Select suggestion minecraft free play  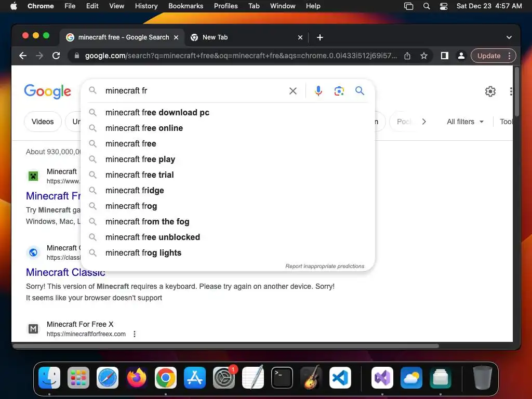228,159
